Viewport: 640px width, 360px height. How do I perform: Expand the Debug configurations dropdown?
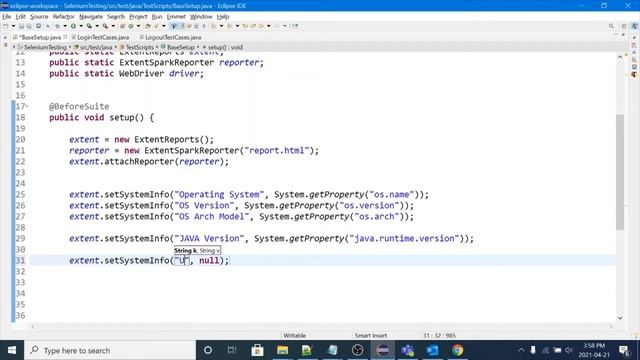click(x=64, y=26)
